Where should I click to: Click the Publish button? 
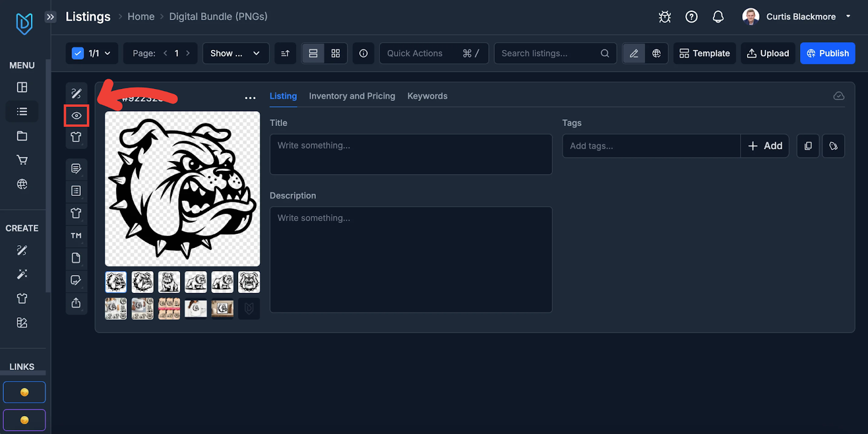[x=828, y=53]
